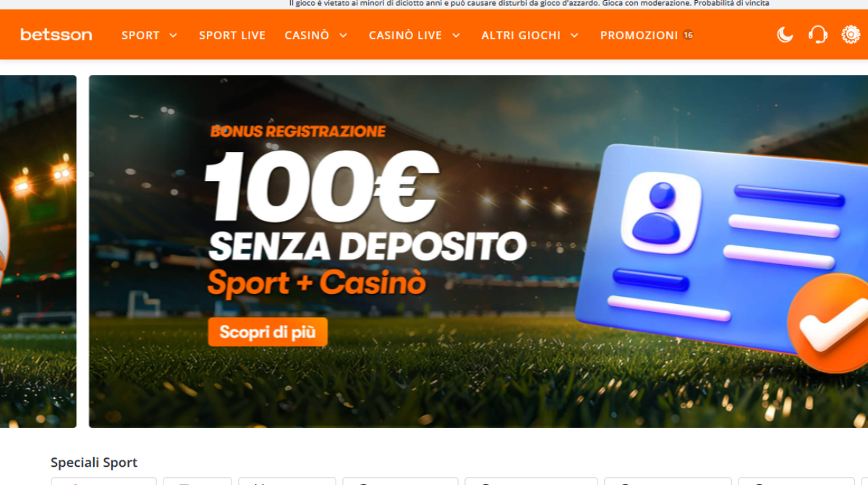The height and width of the screenshot is (485, 868).
Task: Expand the SPORT menu chevron
Action: pyautogui.click(x=173, y=35)
